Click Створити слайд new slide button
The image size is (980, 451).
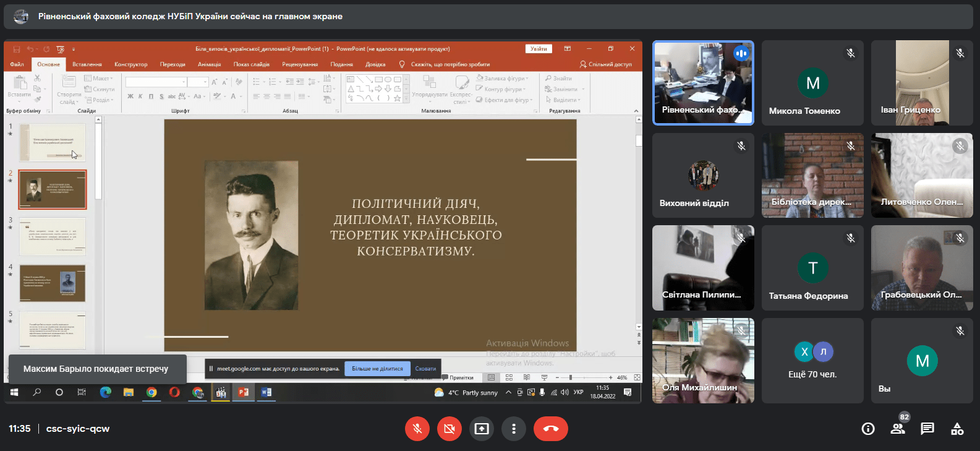point(69,90)
